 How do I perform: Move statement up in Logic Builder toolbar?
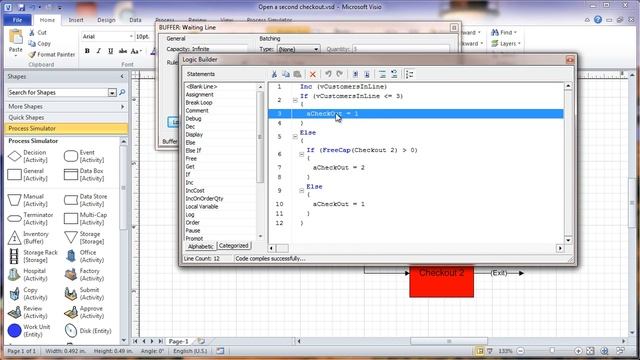point(355,74)
